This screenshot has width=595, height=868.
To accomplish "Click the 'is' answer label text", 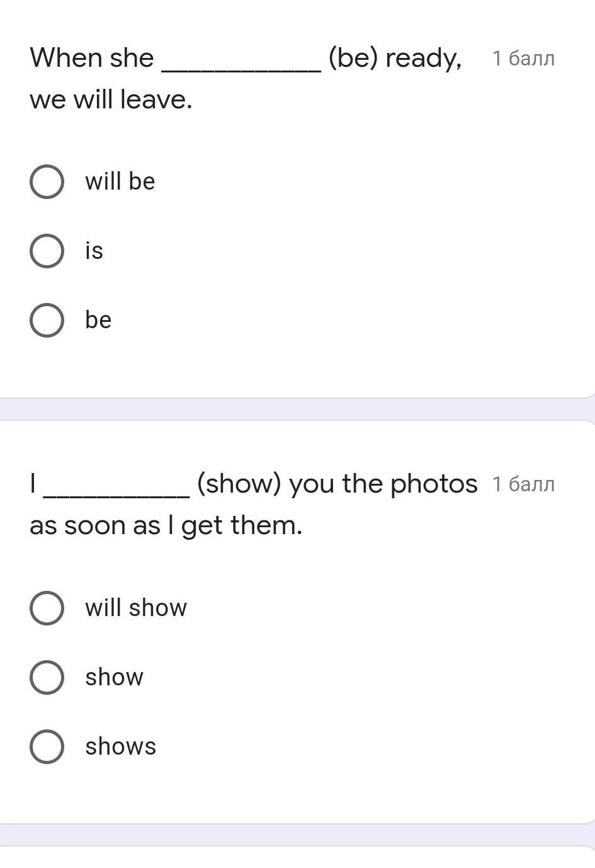I will pyautogui.click(x=94, y=251).
